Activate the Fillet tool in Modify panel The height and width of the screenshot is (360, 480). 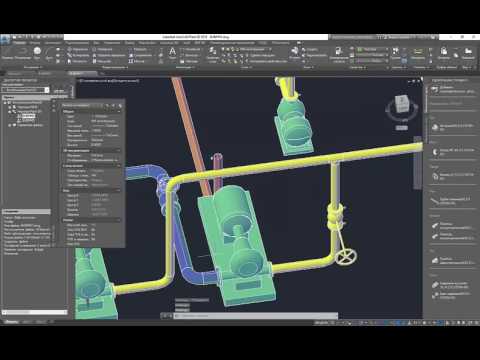[140, 55]
